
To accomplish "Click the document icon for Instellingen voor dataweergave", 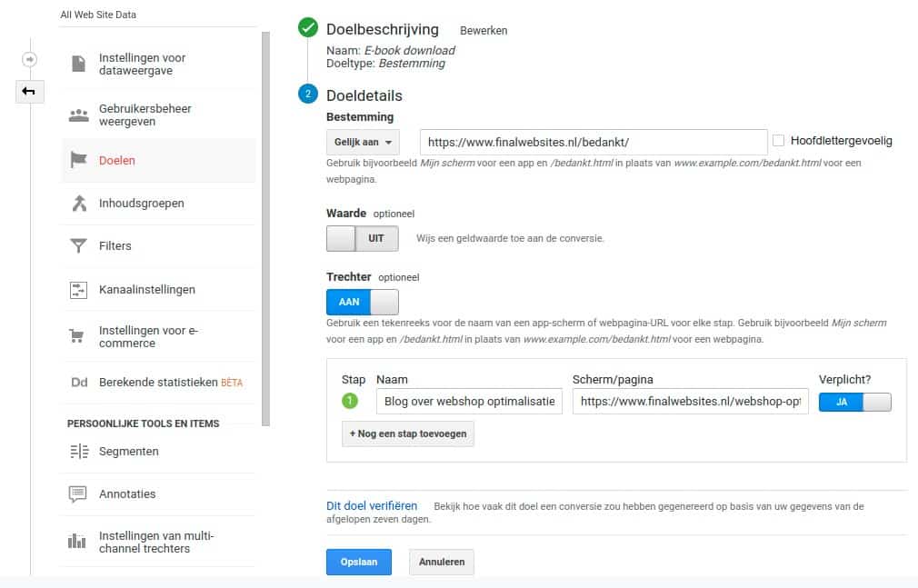I will click(x=79, y=64).
